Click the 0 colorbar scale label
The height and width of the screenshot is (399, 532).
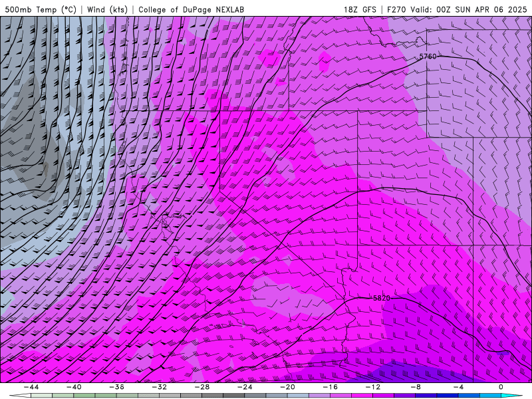(501, 387)
